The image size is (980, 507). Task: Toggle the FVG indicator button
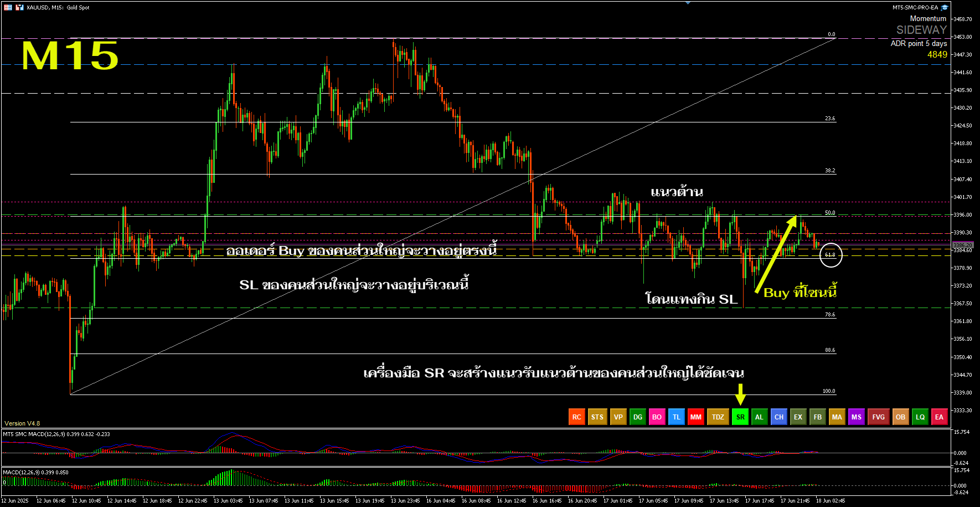879,417
